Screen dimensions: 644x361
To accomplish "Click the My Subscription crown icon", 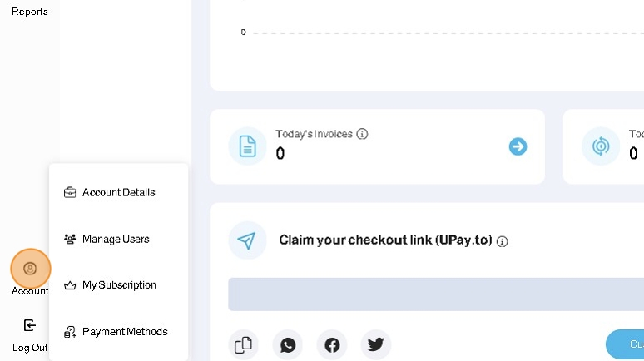I will click(70, 285).
